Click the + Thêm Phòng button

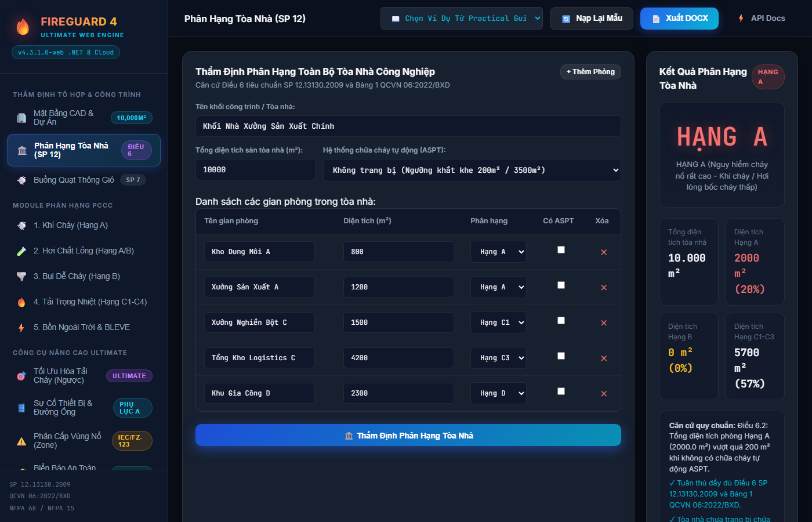point(590,72)
